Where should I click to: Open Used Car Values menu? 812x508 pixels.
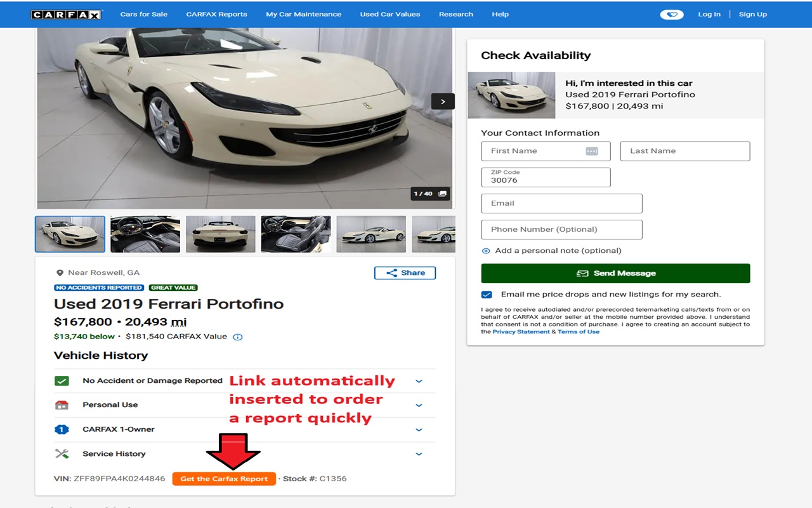pyautogui.click(x=390, y=14)
